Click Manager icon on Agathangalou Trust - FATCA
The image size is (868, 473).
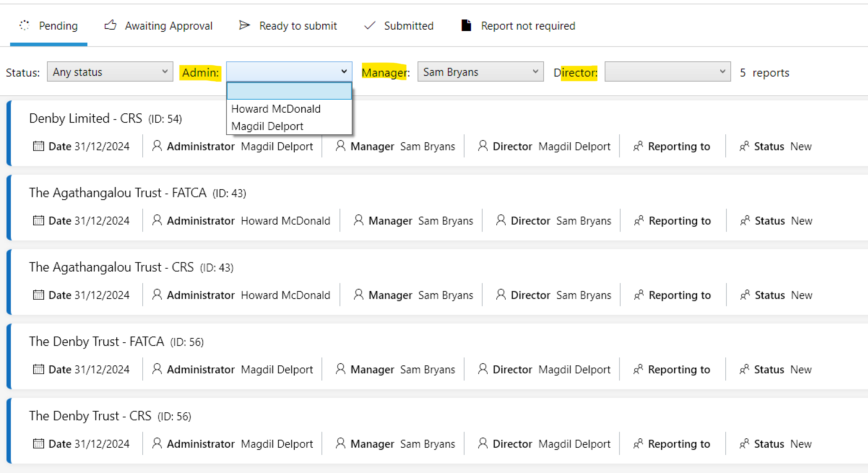[358, 220]
